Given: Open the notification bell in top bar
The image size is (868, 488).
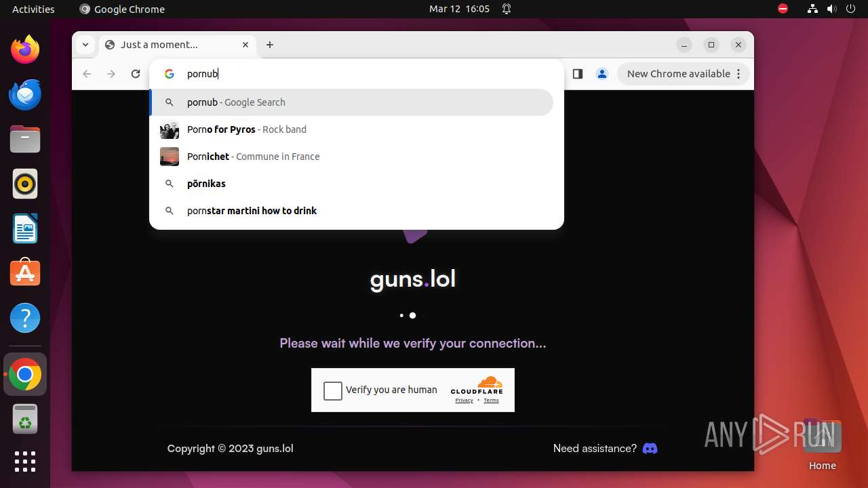Looking at the screenshot, I should click(507, 9).
